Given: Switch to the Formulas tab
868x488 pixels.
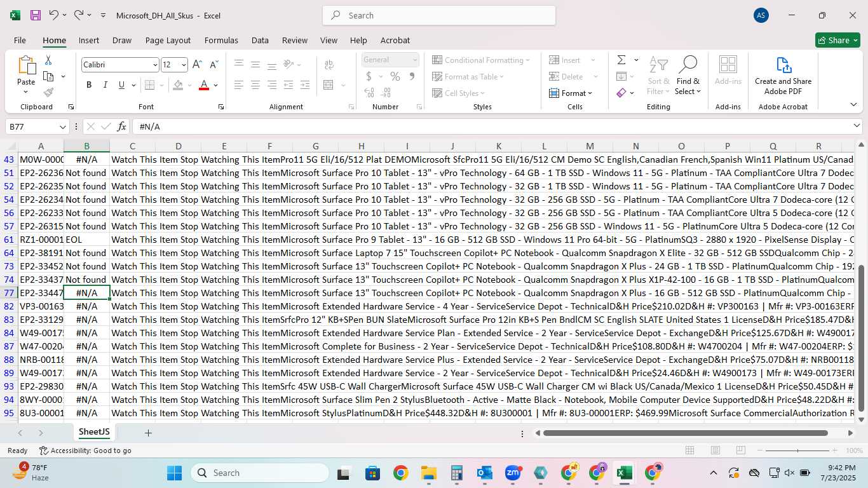Looking at the screenshot, I should [221, 40].
